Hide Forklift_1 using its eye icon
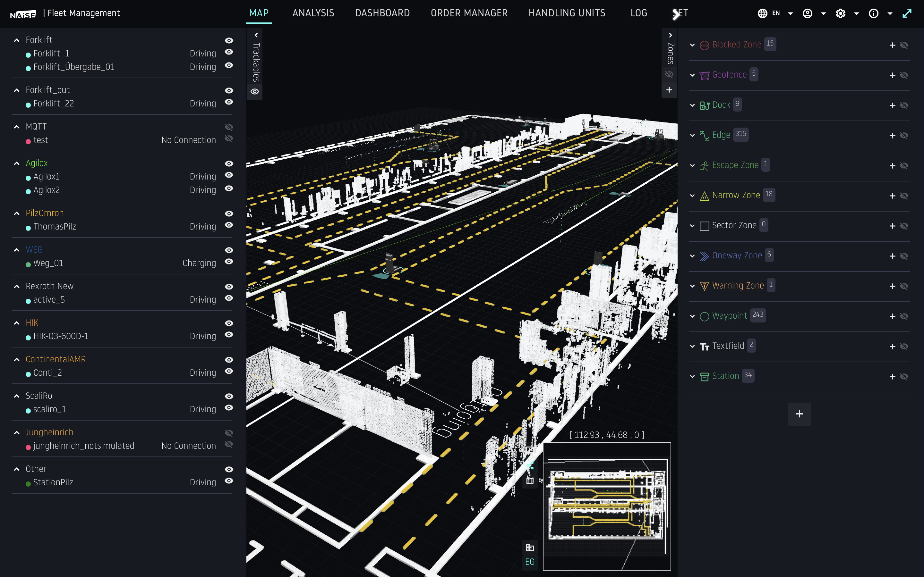The image size is (924, 577). click(x=229, y=52)
